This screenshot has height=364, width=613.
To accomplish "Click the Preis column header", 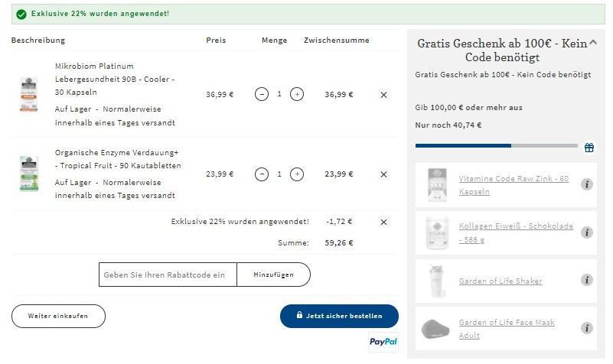I will click(216, 41).
